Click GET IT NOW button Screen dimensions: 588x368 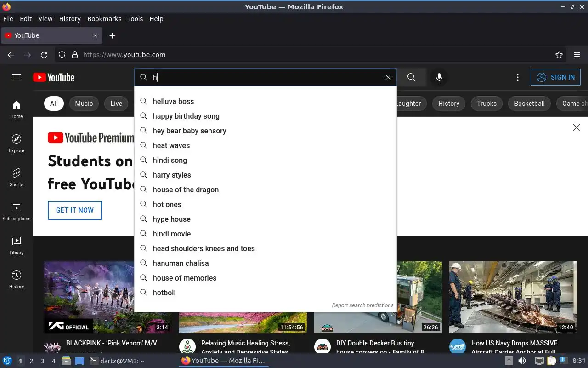[x=75, y=210]
